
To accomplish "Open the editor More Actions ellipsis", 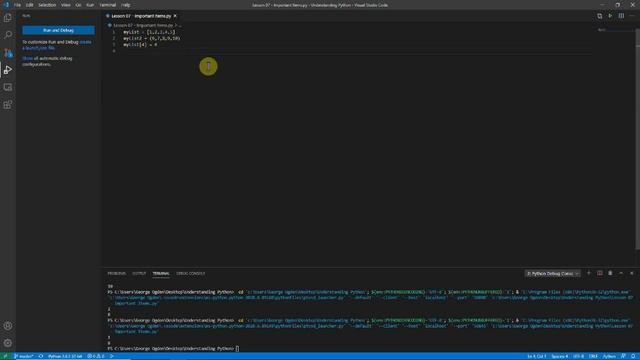I will (x=632, y=16).
